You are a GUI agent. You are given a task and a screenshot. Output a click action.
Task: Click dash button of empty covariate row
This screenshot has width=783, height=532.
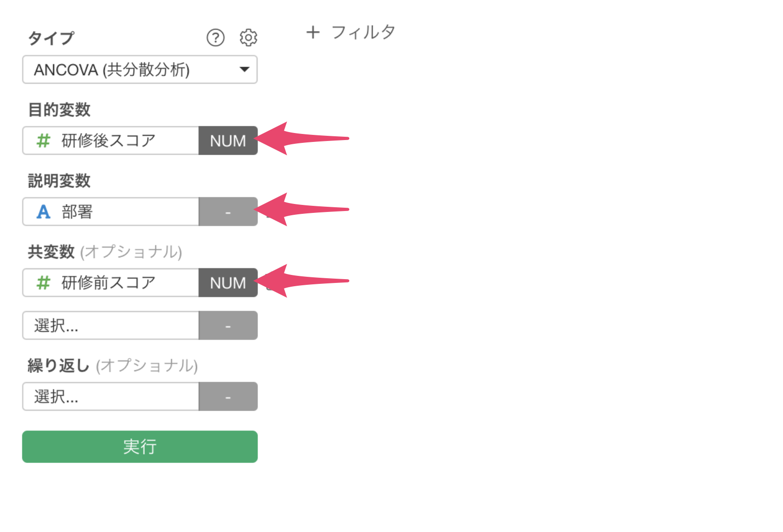[228, 325]
